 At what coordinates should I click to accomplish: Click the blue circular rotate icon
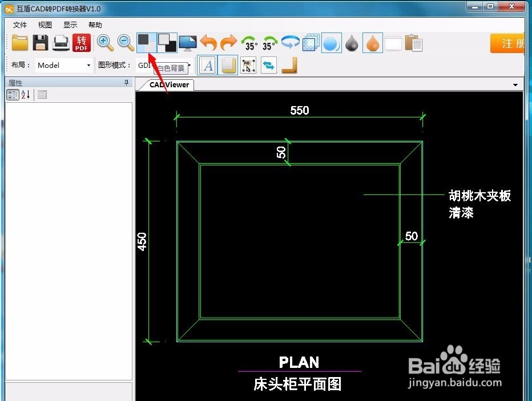point(291,42)
